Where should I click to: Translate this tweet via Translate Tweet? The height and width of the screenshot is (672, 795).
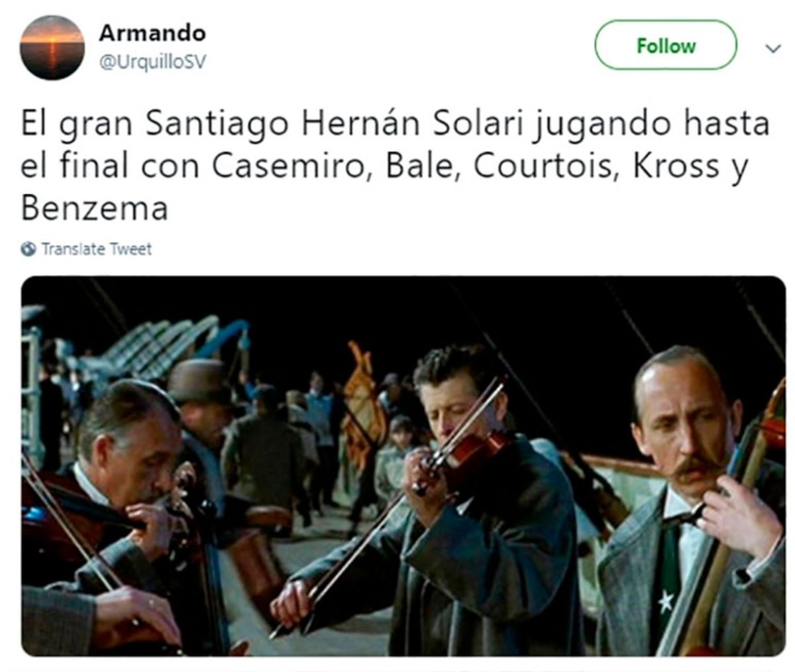(97, 249)
